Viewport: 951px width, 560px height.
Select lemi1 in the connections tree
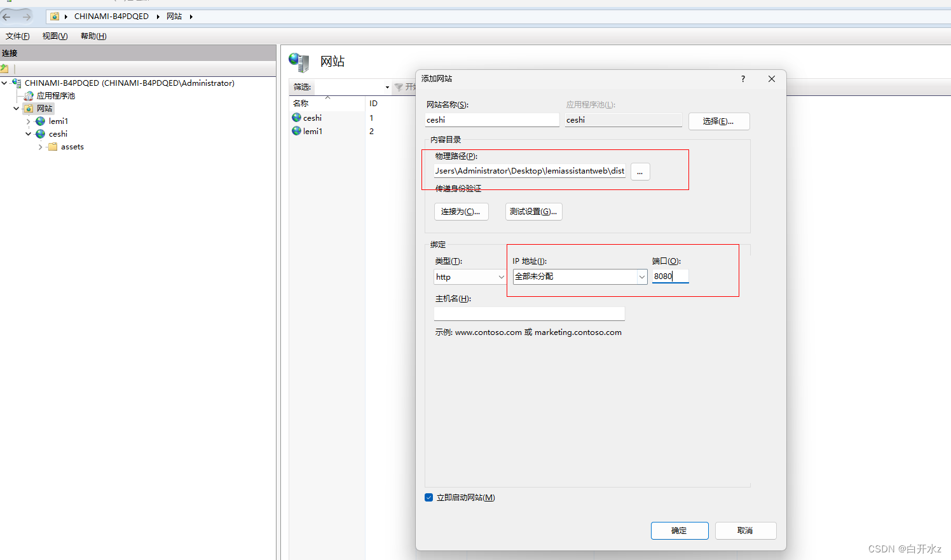[x=58, y=121]
